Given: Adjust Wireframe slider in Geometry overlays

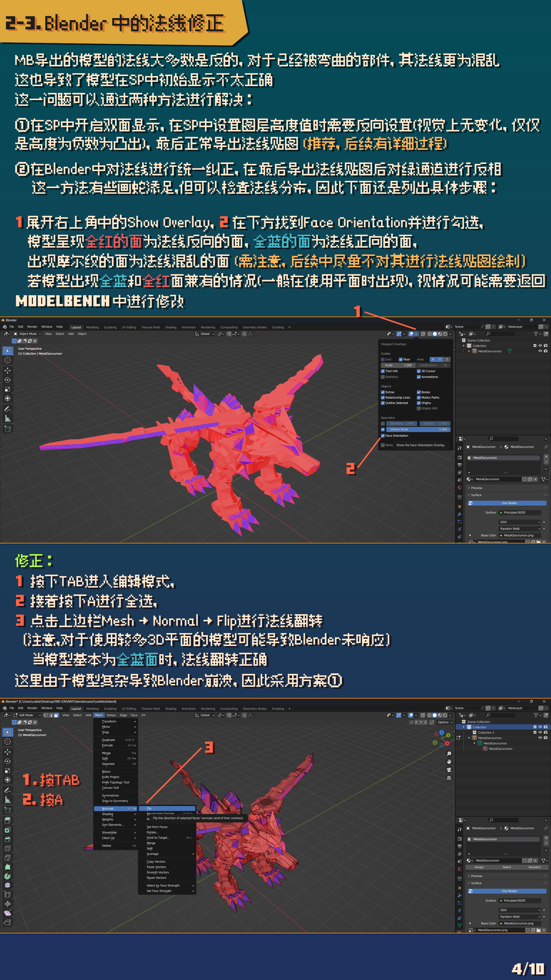Looking at the screenshot, I should tap(402, 423).
